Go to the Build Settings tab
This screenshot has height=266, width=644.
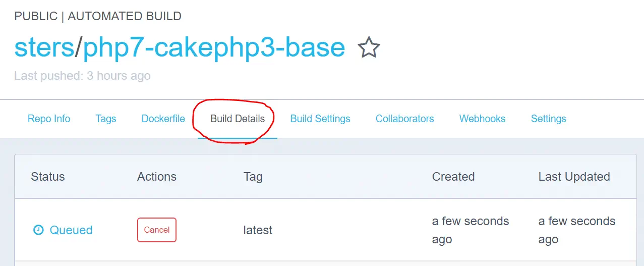320,119
